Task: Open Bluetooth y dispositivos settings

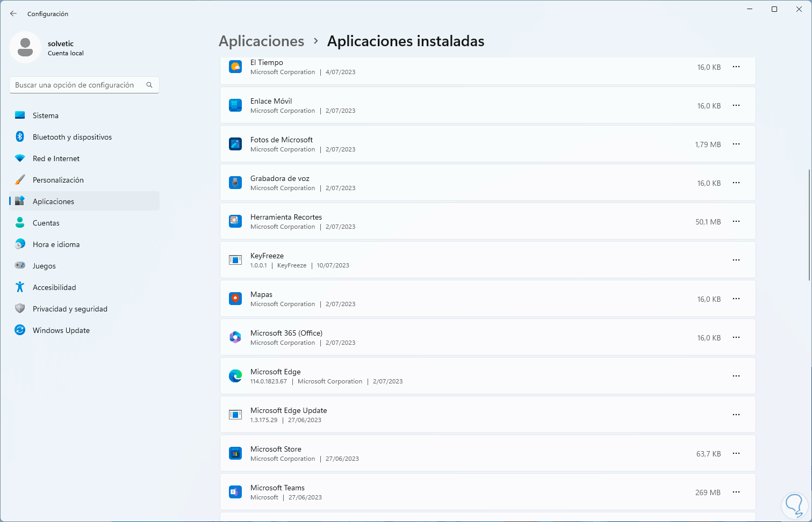Action: (84, 137)
